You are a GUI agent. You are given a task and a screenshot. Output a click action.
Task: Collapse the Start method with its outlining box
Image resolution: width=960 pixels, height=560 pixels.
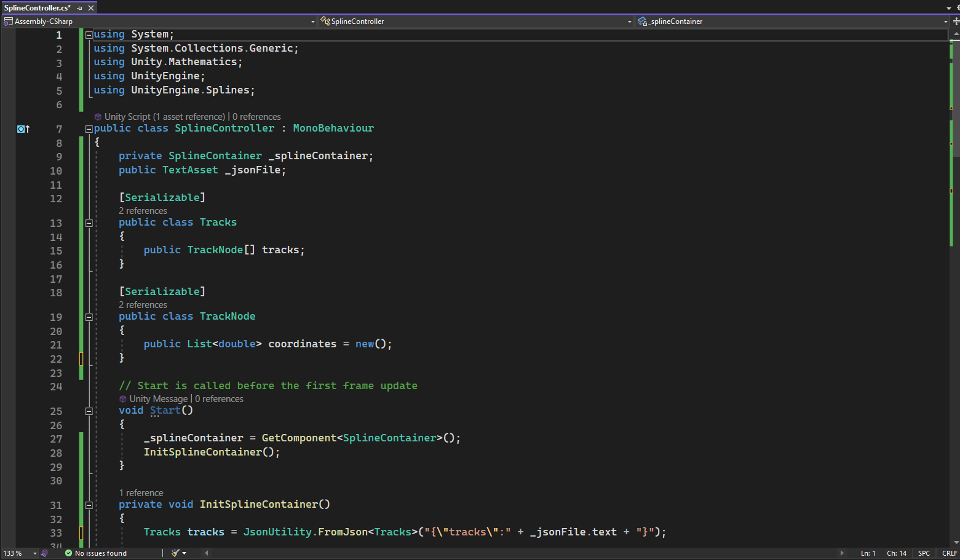coord(89,411)
